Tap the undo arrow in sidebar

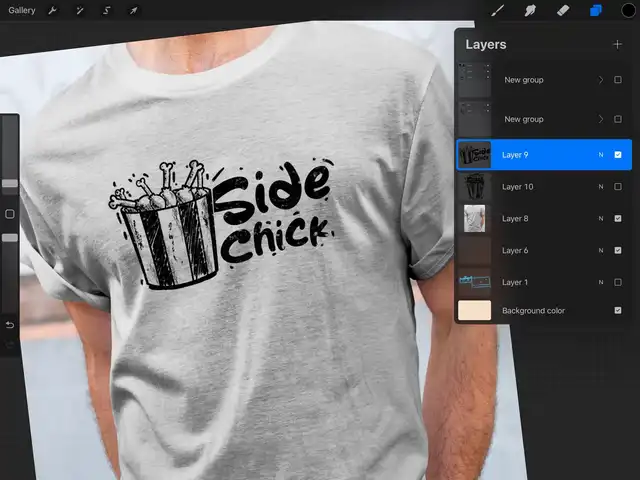click(10, 325)
